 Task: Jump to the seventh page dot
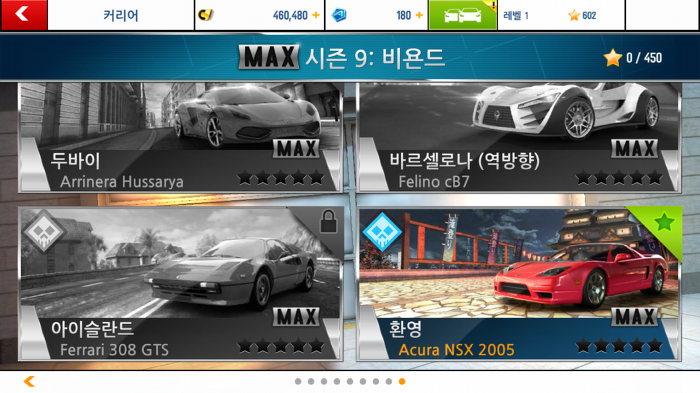[376, 381]
